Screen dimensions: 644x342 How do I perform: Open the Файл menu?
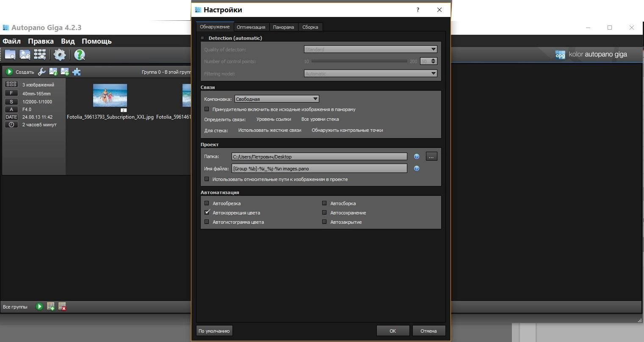[x=12, y=41]
